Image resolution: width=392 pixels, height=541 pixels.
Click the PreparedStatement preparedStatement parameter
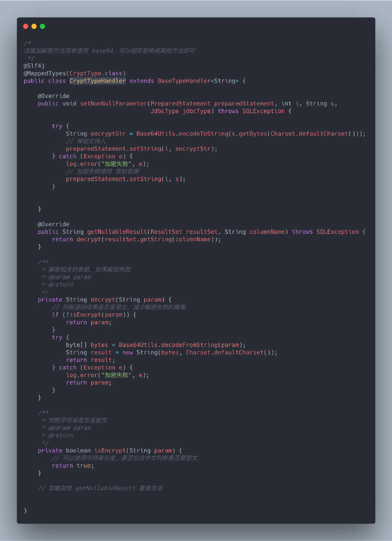click(212, 103)
